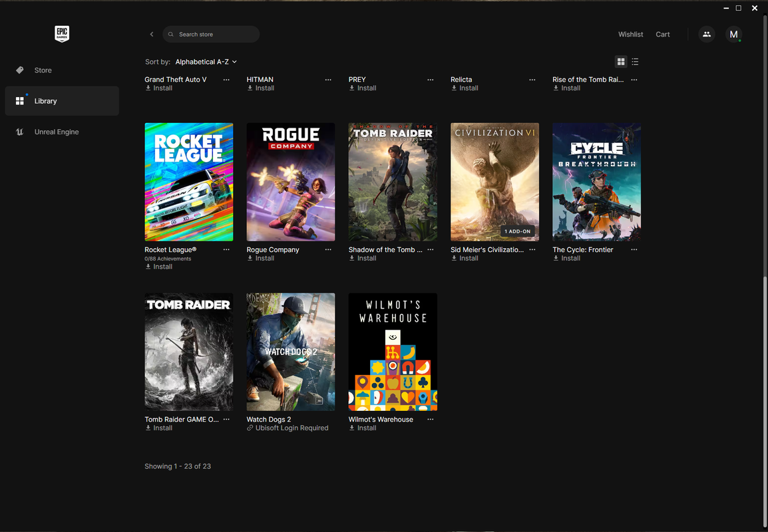This screenshot has height=532, width=768.
Task: Open the Library section
Action: click(x=62, y=101)
